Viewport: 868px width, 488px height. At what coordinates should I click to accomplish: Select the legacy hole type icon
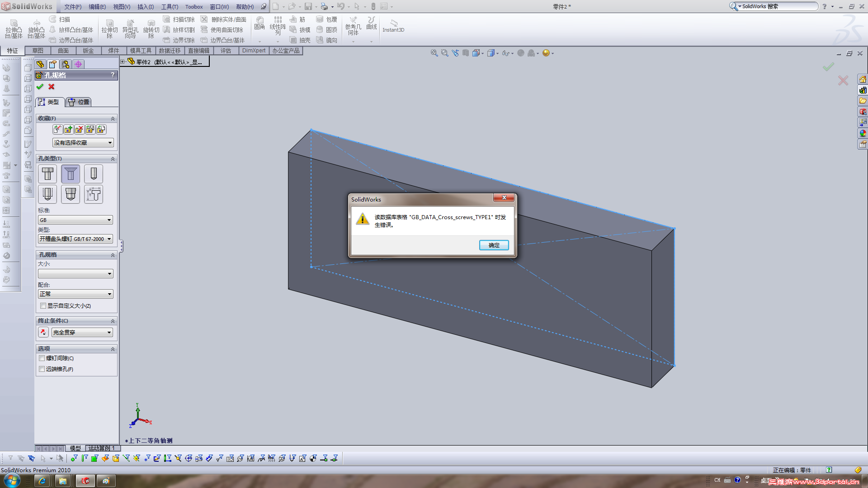point(94,194)
